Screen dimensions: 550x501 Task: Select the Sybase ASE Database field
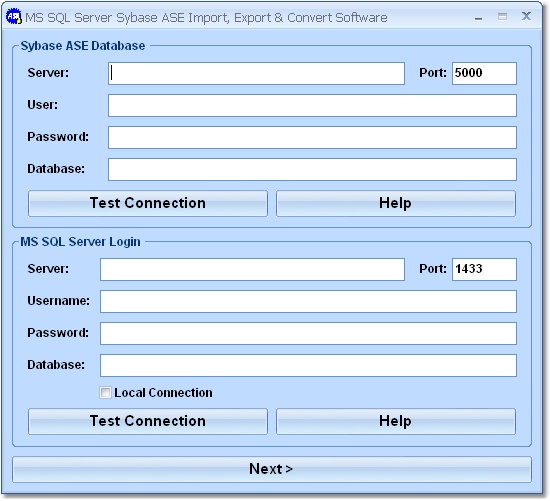(x=312, y=169)
